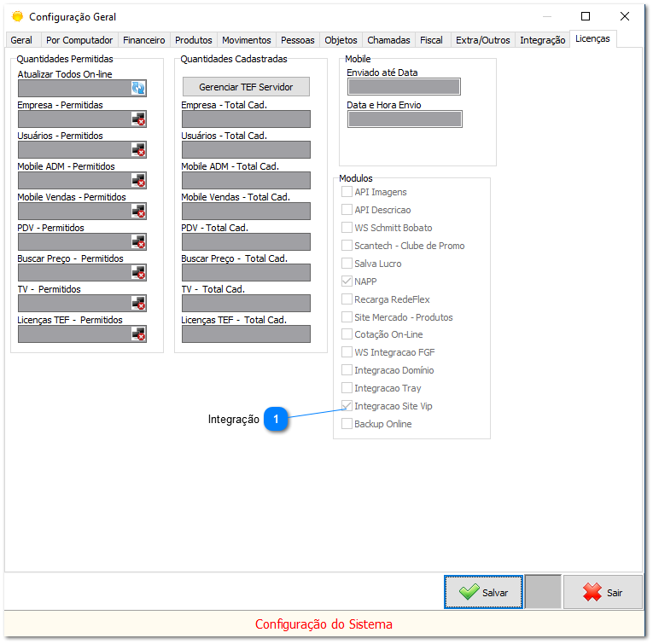Enable WS Integracao FGF module
653x644 pixels.
(x=347, y=352)
